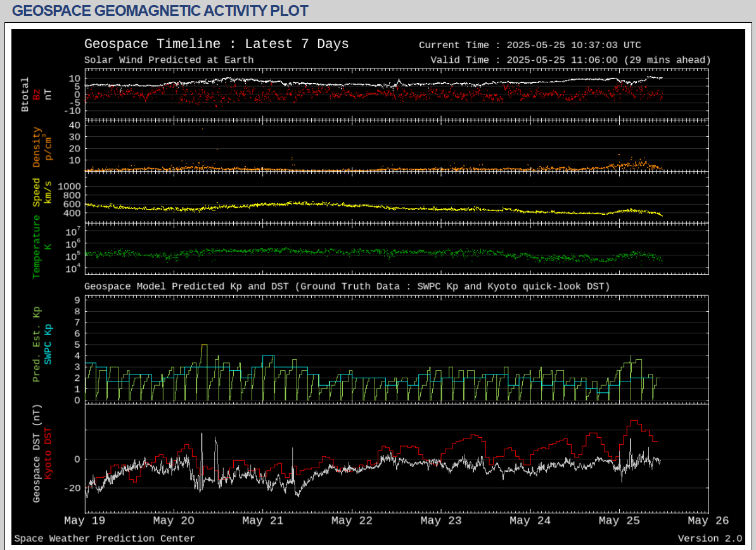Image resolution: width=756 pixels, height=550 pixels.
Task: Click the May 25 date marker
Action: [x=618, y=521]
